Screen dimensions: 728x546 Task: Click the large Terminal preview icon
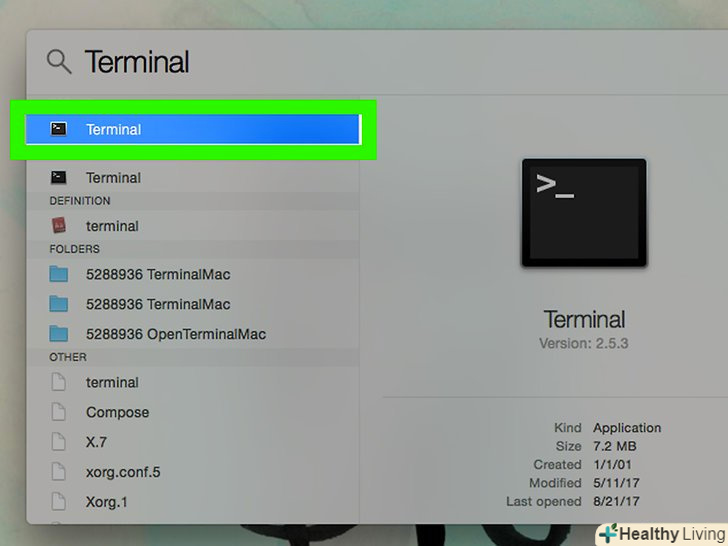coord(584,213)
